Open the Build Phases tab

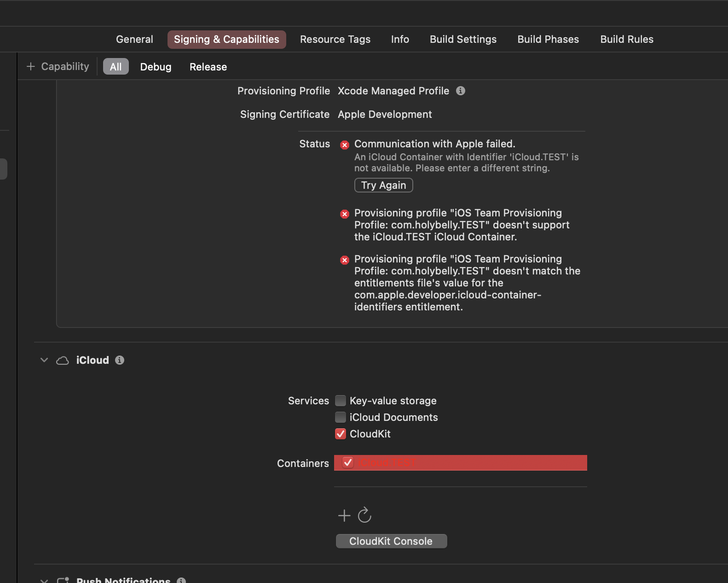(548, 40)
